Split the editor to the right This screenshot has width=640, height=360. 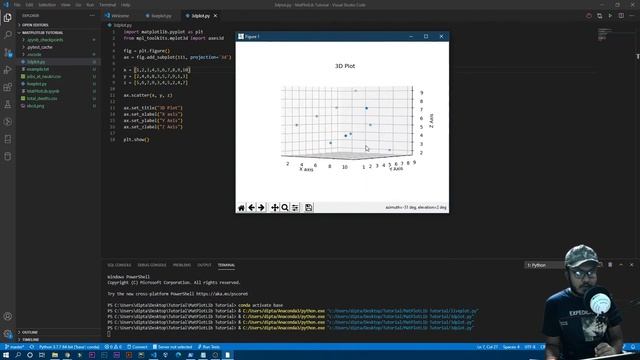tap(621, 16)
